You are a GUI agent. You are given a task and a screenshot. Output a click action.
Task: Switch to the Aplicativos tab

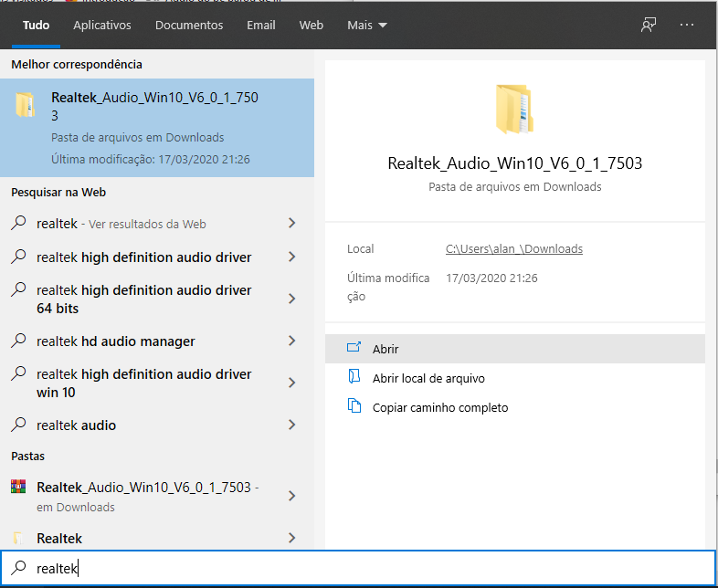point(102,26)
